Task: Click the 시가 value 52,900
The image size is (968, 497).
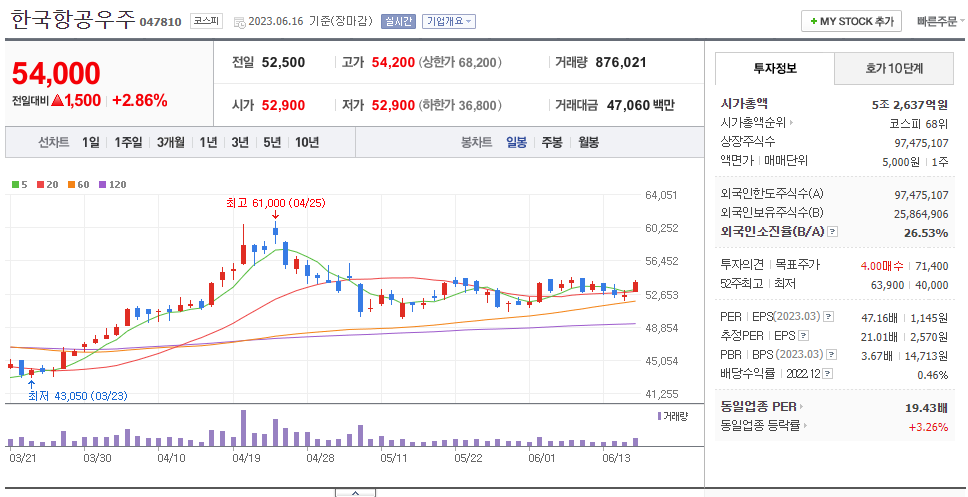Action: (283, 106)
